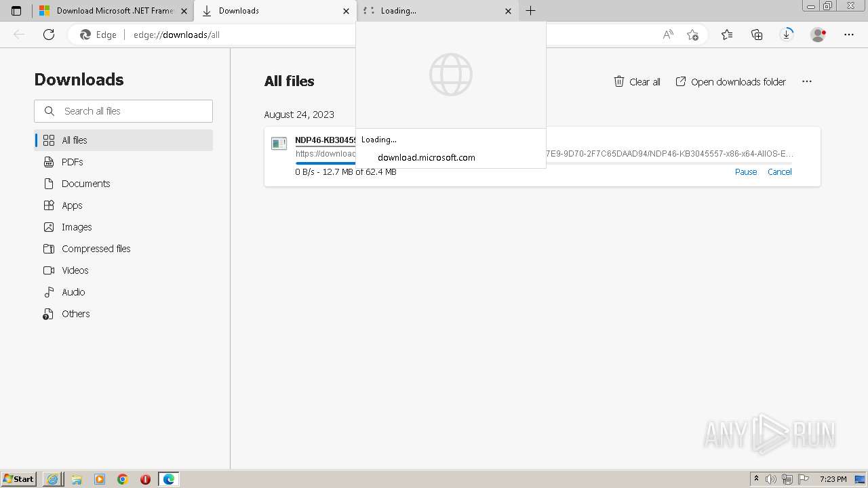Filter downloads by Videos
Image resolution: width=868 pixels, height=488 pixels.
pos(123,270)
